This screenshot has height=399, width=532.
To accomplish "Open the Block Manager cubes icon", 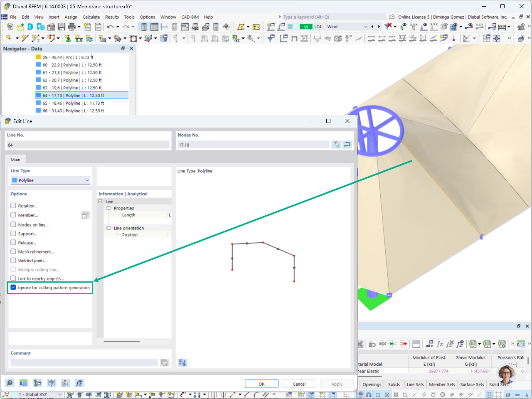I will [x=41, y=27].
